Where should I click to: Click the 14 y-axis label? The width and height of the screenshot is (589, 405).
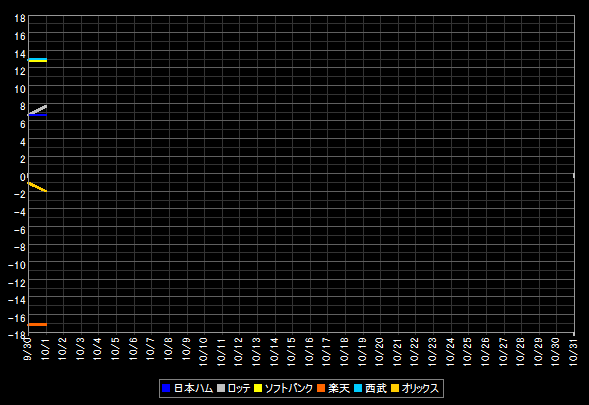(x=20, y=54)
